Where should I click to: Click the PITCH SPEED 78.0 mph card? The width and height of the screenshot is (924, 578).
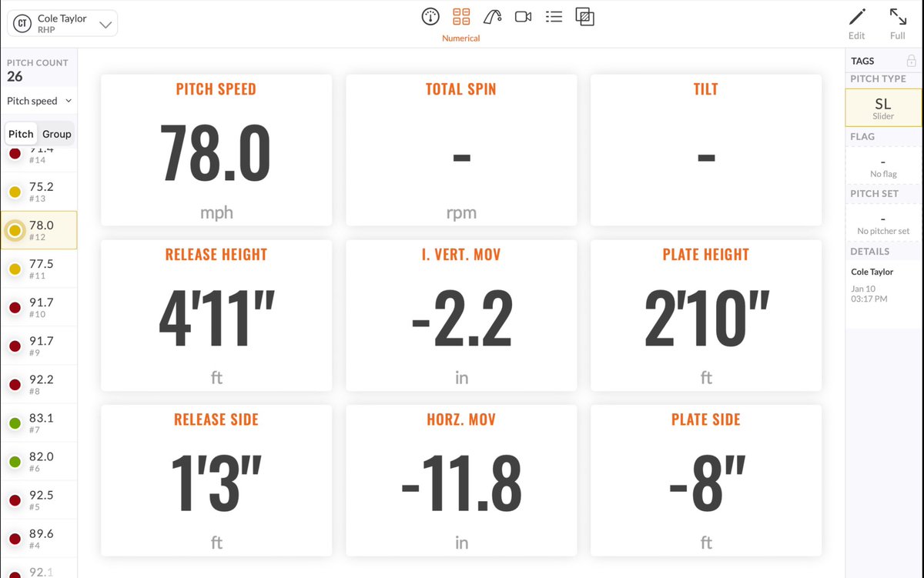click(216, 150)
